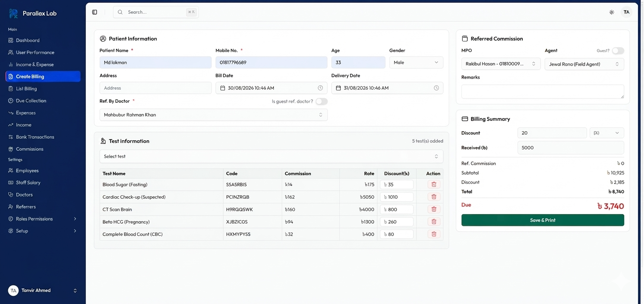Click the sidebar collapse icon
Image resolution: width=644 pixels, height=304 pixels.
point(95,12)
